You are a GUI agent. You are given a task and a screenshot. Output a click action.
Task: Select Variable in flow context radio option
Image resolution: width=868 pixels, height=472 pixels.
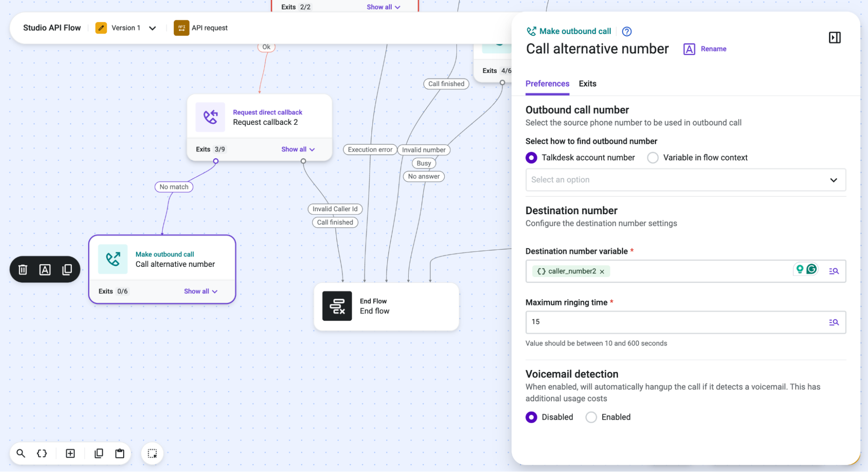click(653, 157)
